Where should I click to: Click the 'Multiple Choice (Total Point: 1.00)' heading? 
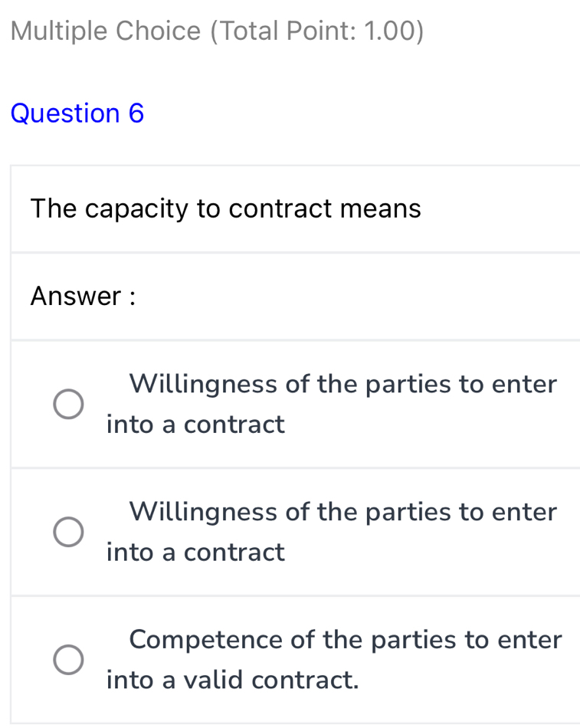217,31
